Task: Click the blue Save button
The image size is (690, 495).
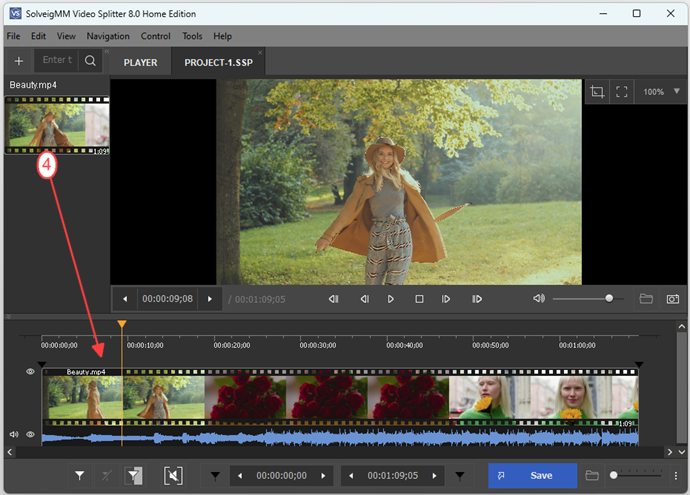Action: [x=532, y=476]
